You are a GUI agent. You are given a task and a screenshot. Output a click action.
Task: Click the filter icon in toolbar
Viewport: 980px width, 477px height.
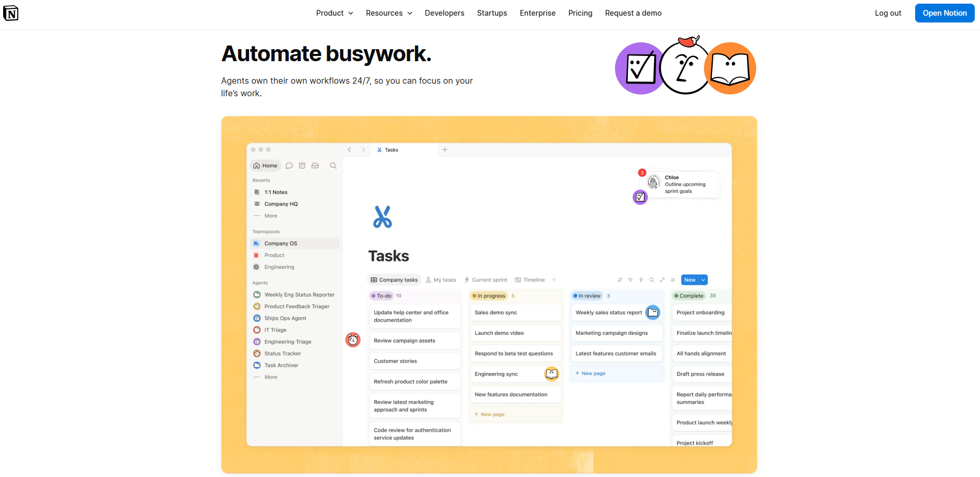pos(630,280)
